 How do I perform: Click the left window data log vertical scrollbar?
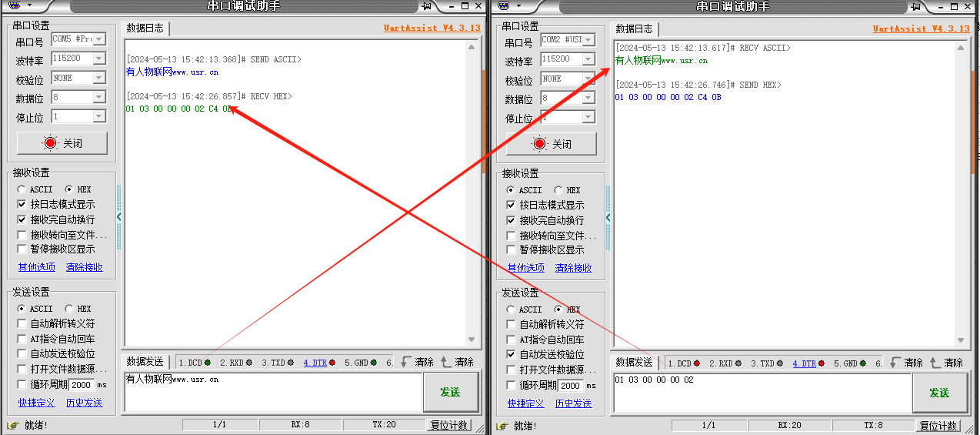tap(472, 192)
